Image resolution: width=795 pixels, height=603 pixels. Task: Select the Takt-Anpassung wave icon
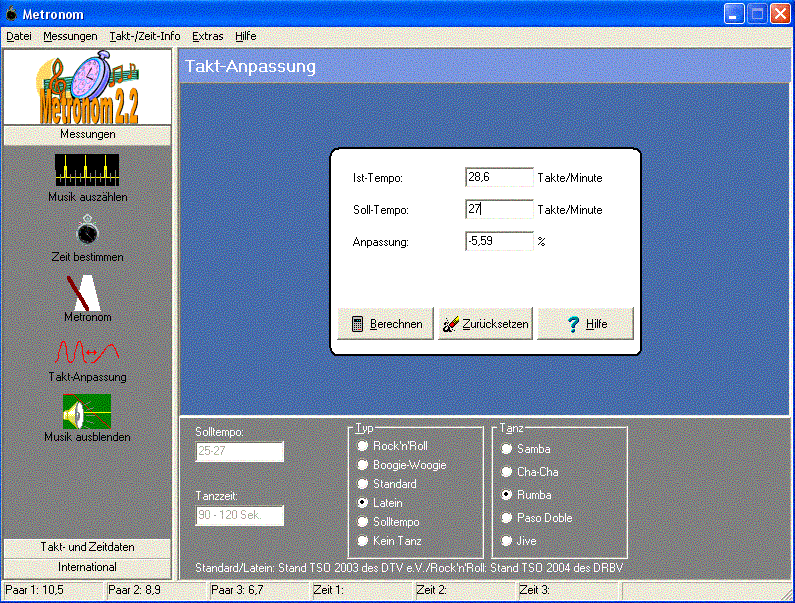(x=87, y=352)
